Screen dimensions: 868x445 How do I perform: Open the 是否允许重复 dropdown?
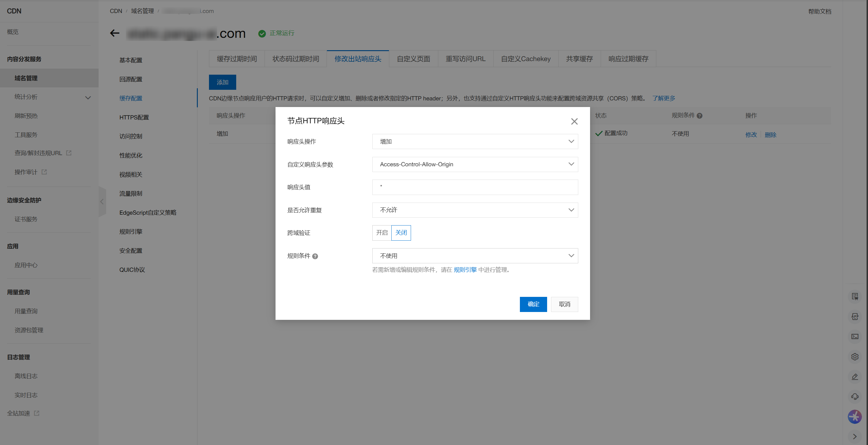pyautogui.click(x=475, y=210)
